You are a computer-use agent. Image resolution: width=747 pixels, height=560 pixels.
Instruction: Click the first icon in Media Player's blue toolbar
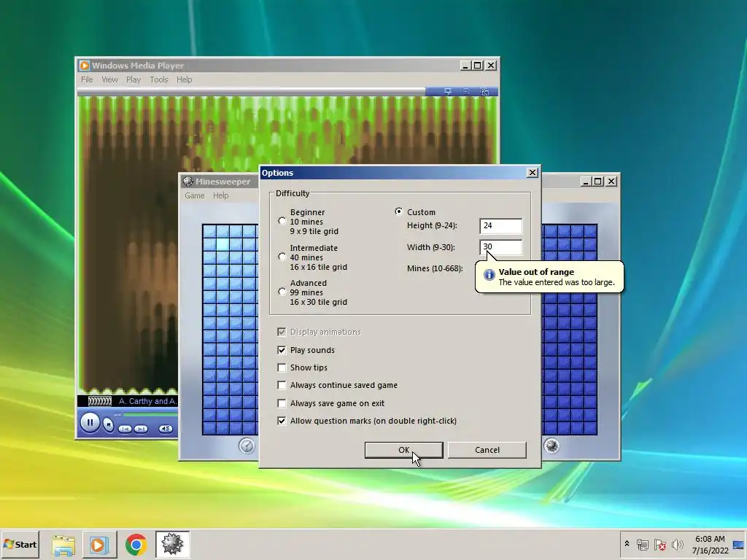pyautogui.click(x=447, y=91)
